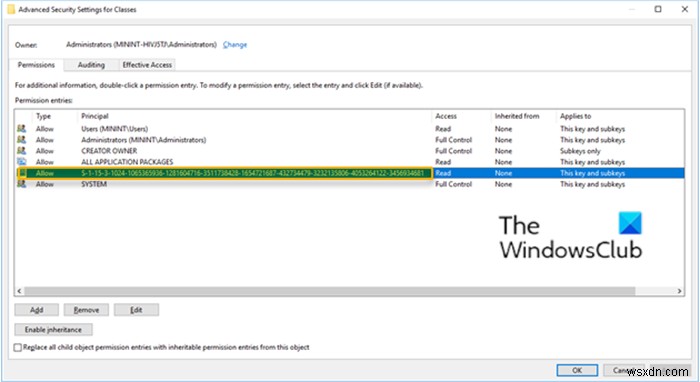Click the Remove button
Viewport: 700px width, 382px height.
(86, 310)
